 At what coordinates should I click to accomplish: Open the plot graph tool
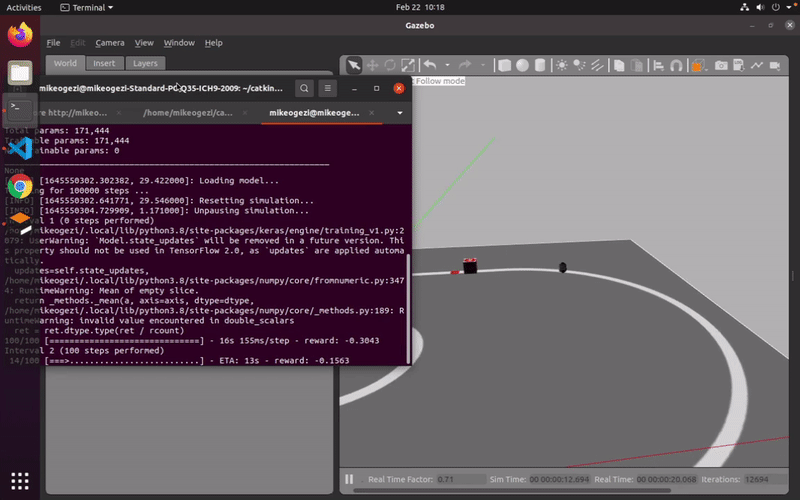[x=757, y=65]
